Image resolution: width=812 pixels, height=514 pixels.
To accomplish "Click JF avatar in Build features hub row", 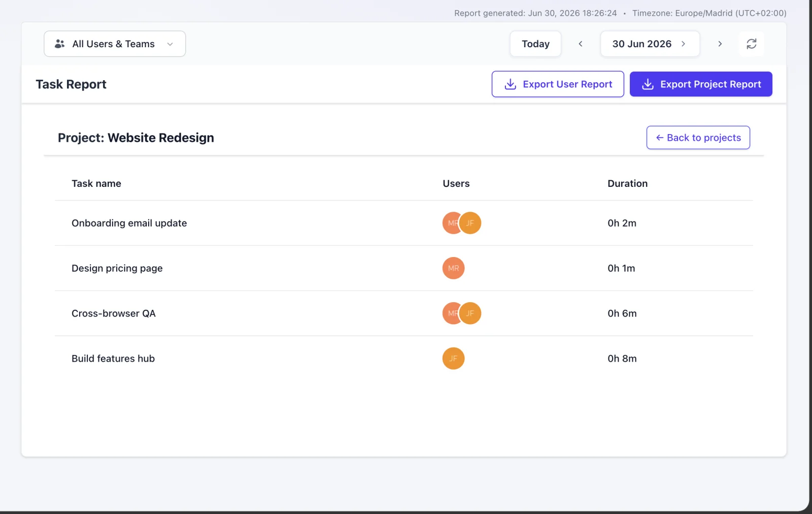I will tap(454, 359).
